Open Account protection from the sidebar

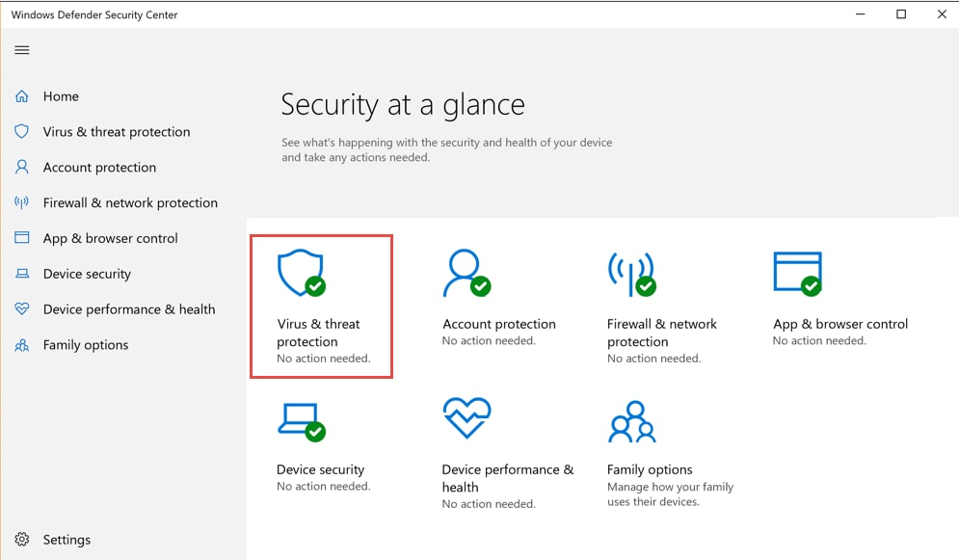pyautogui.click(x=99, y=168)
